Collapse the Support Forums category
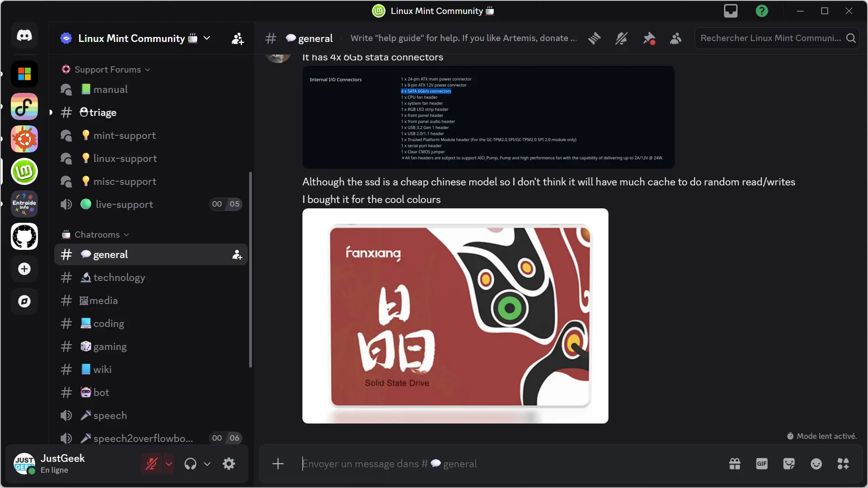Viewport: 868px width, 488px height. tap(107, 69)
